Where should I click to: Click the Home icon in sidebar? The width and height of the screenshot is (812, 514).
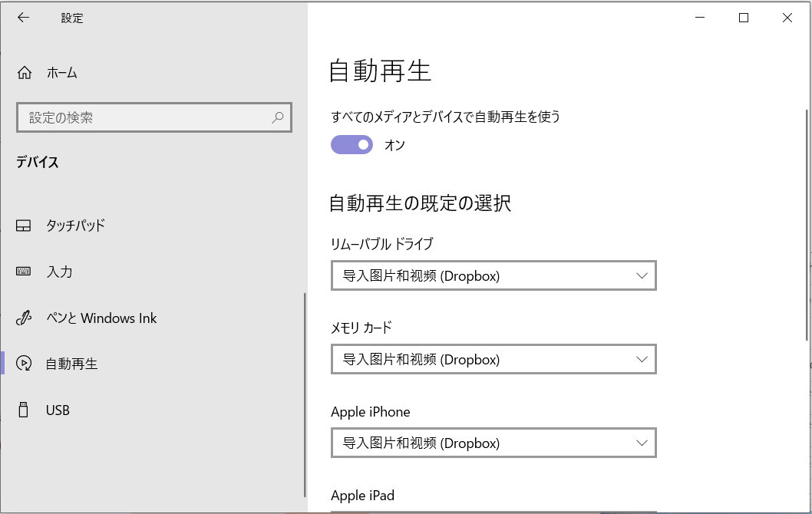click(25, 73)
